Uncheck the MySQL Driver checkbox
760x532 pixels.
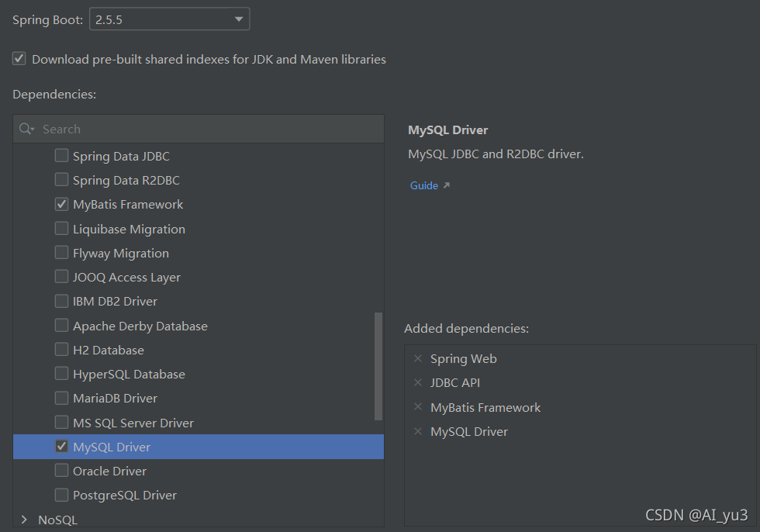(x=61, y=446)
